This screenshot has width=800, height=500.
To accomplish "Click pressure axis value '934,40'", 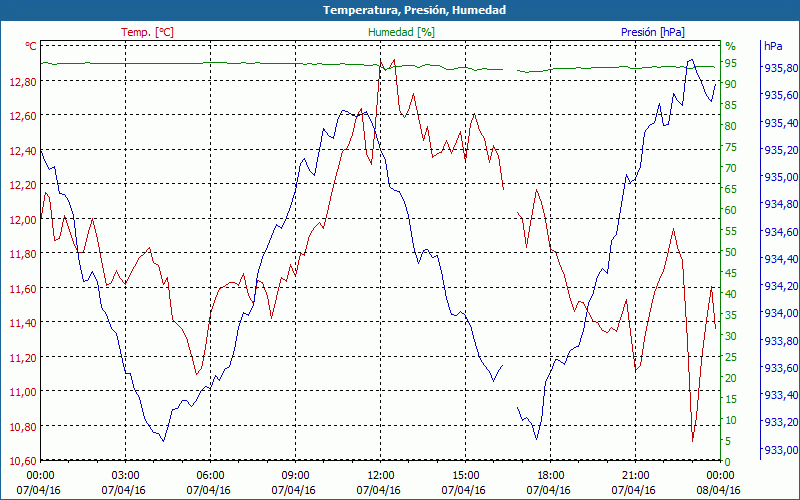I will (781, 259).
